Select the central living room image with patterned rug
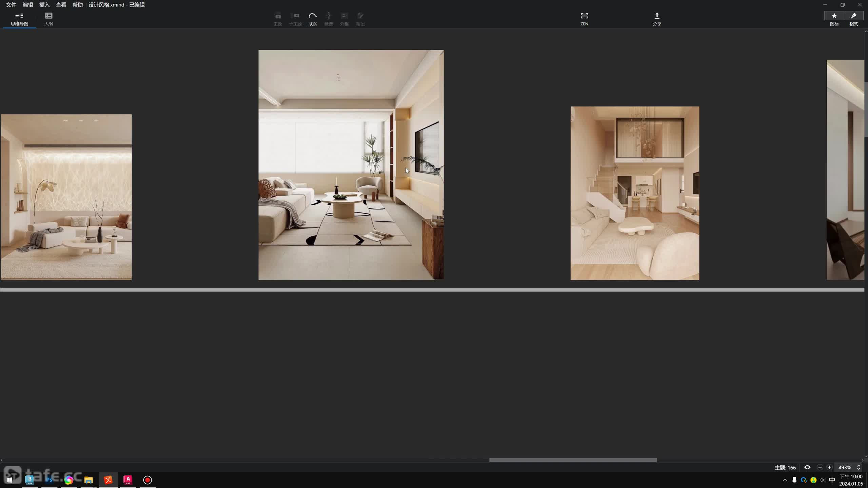Screen dimensions: 868x488 [x=351, y=165]
